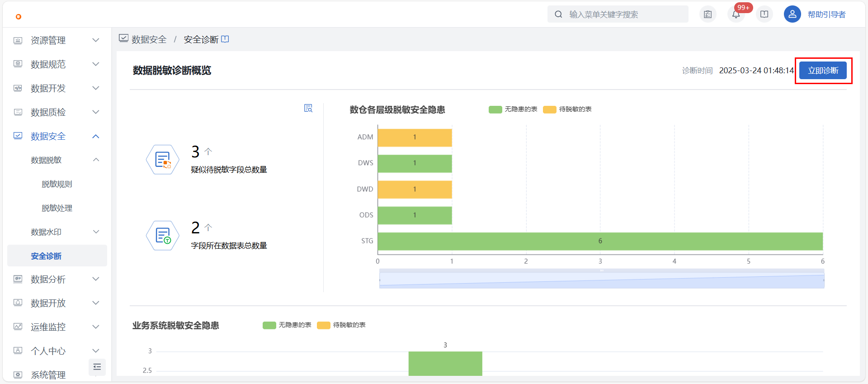Click the help icon beside 安全诊断 breadcrumb
Viewport: 868px width, 384px height.
tap(225, 39)
